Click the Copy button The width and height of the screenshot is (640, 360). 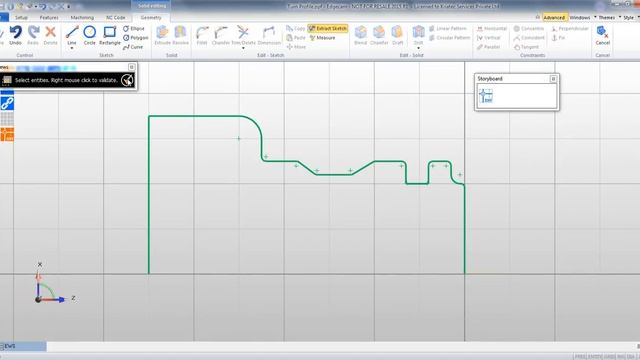(296, 29)
